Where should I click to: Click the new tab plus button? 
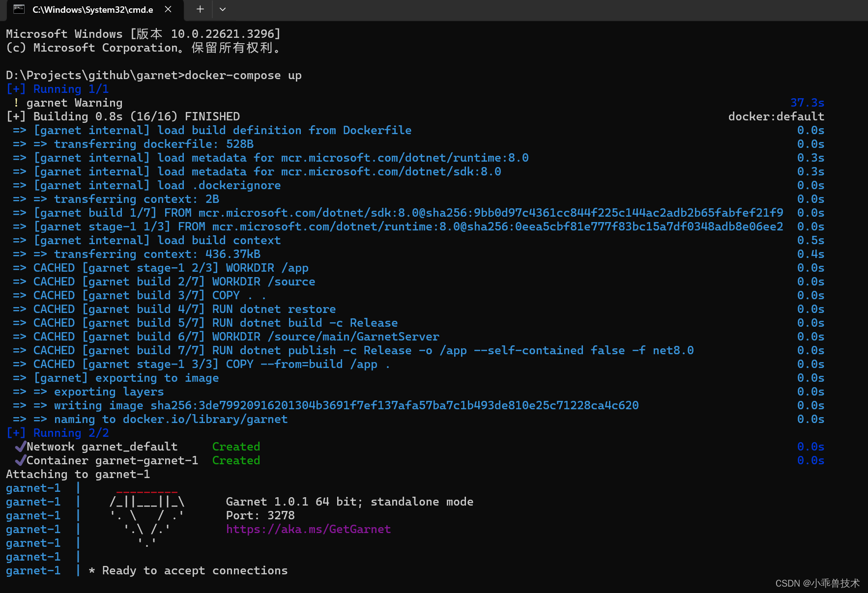[x=200, y=9]
